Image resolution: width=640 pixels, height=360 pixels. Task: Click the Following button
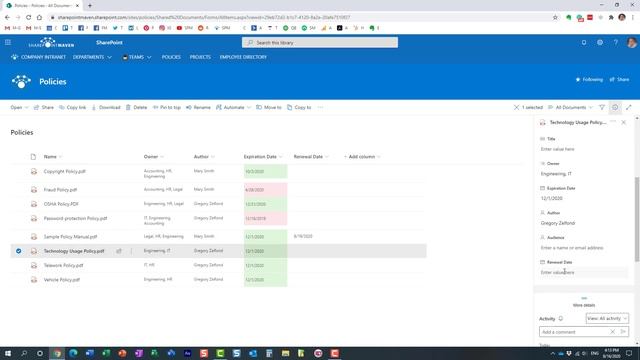click(589, 80)
